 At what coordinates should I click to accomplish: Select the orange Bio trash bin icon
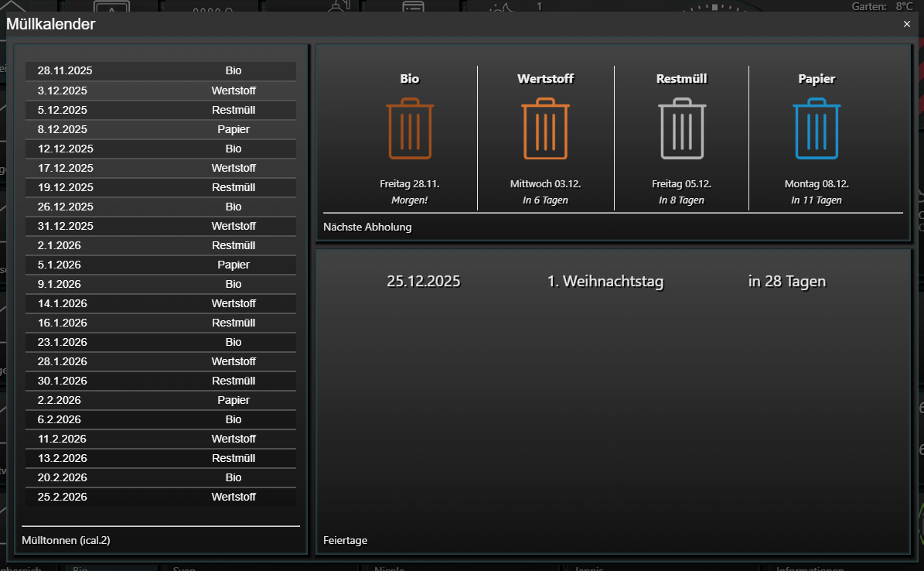click(x=410, y=128)
